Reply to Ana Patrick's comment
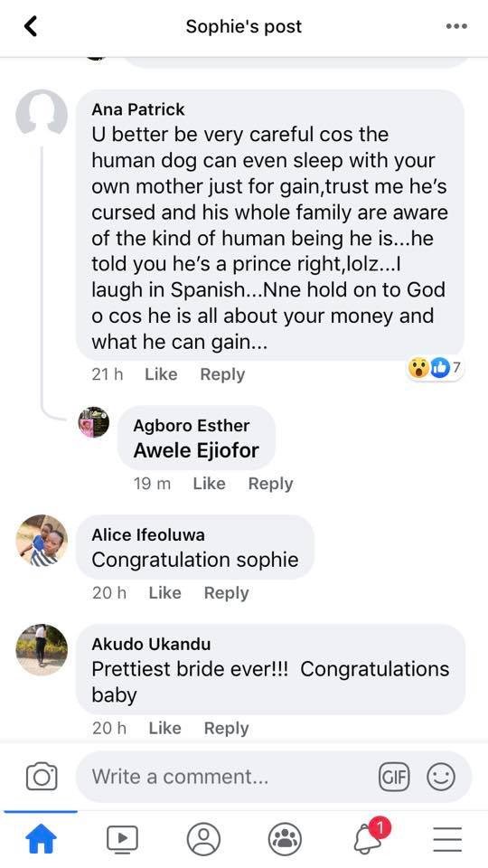This screenshot has height=868, width=488. (x=222, y=374)
